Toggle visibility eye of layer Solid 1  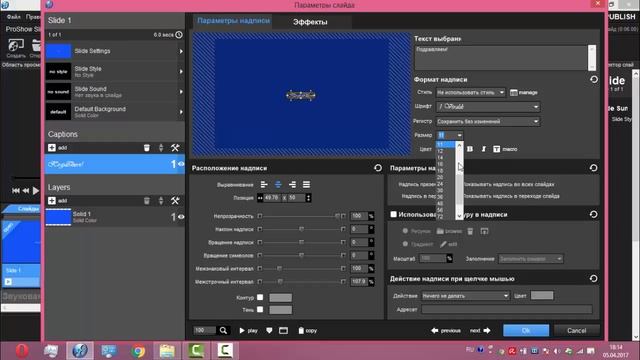(x=181, y=217)
